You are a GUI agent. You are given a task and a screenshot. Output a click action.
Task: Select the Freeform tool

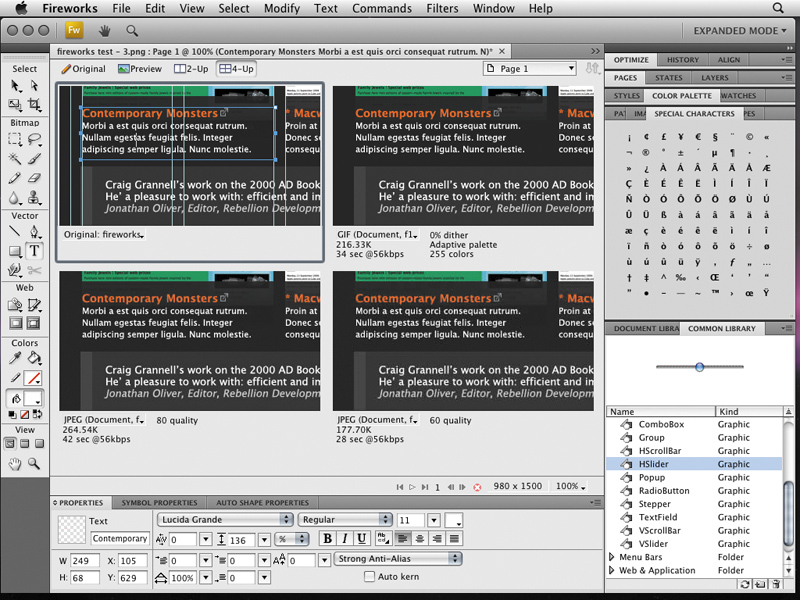(x=15, y=270)
